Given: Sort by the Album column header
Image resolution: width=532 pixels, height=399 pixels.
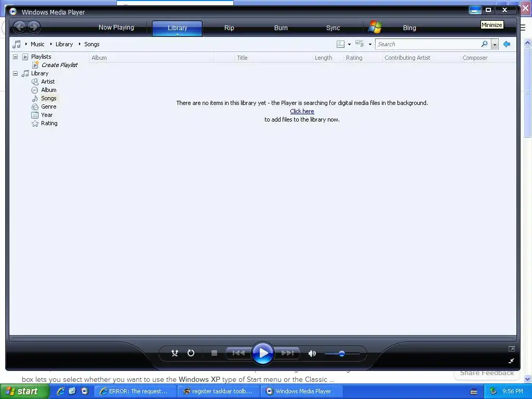Looking at the screenshot, I should tap(151, 58).
